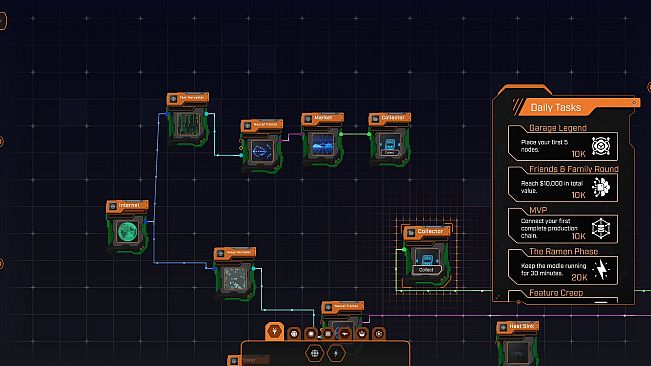Click the Internet node title label
The height and width of the screenshot is (366, 651).
pyautogui.click(x=129, y=205)
